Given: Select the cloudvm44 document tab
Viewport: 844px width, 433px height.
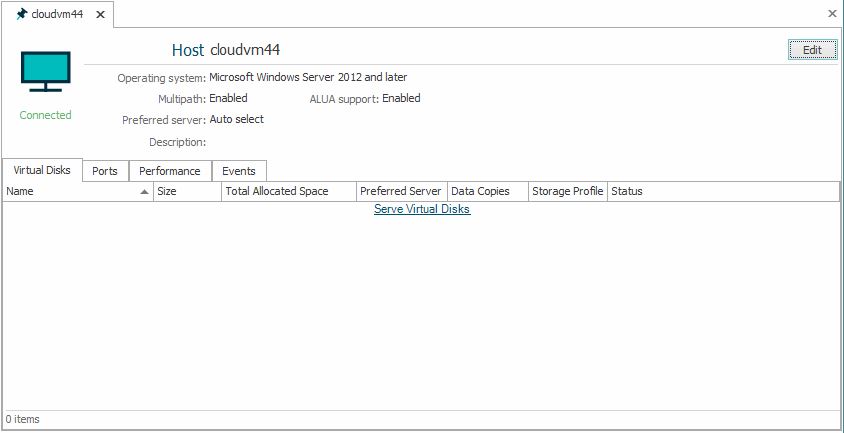Looking at the screenshot, I should tap(57, 14).
